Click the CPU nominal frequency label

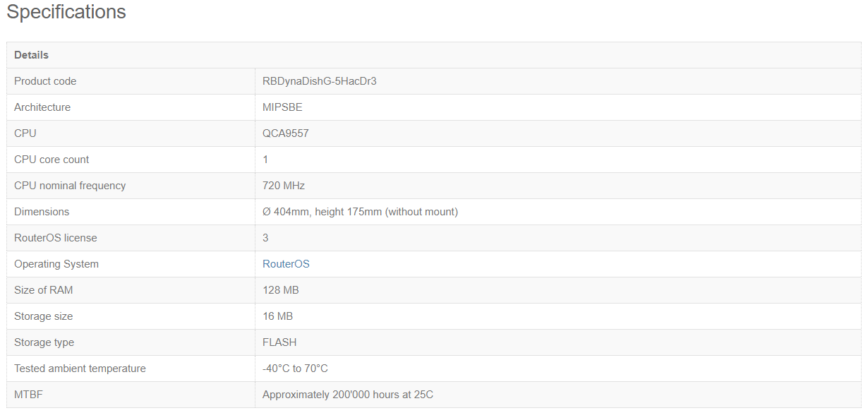70,186
